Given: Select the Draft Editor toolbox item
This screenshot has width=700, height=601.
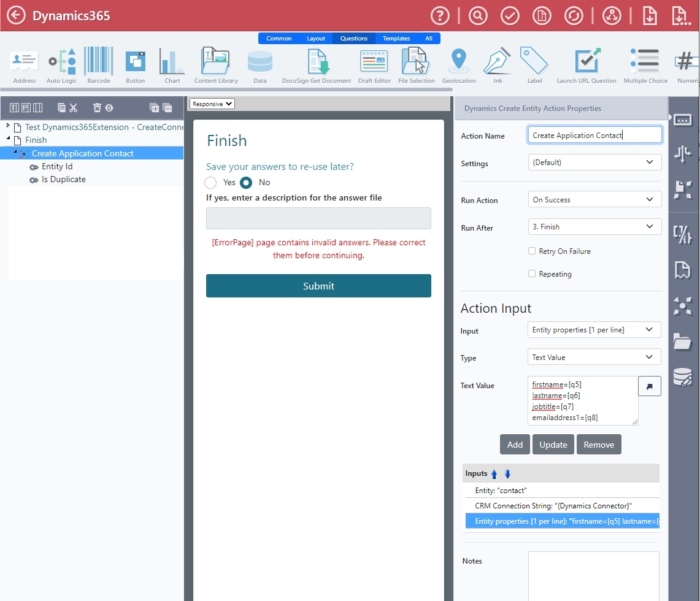Looking at the screenshot, I should pos(374,66).
